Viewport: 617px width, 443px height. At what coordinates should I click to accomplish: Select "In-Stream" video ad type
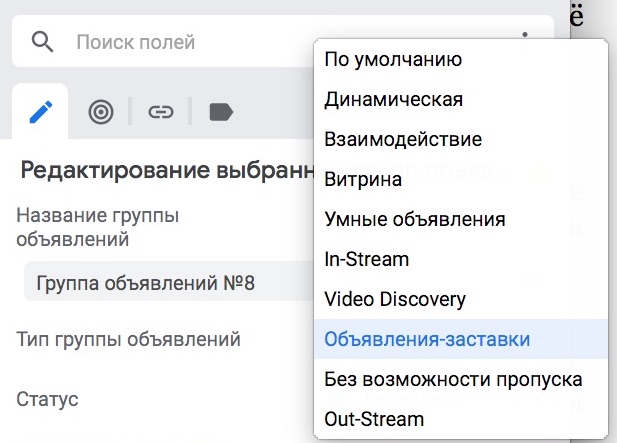click(x=367, y=259)
